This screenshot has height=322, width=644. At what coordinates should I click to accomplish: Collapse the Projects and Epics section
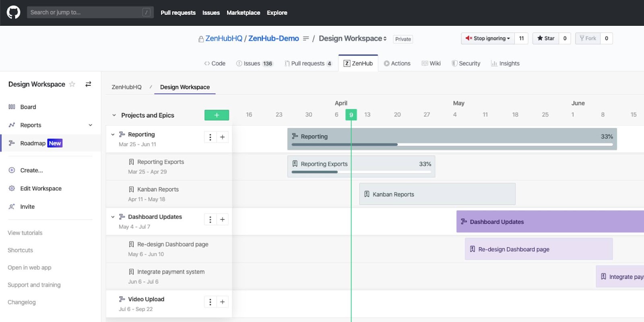point(114,115)
